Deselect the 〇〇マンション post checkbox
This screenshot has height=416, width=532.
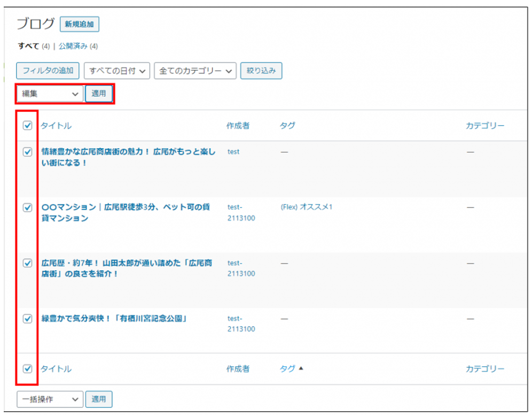click(x=28, y=207)
